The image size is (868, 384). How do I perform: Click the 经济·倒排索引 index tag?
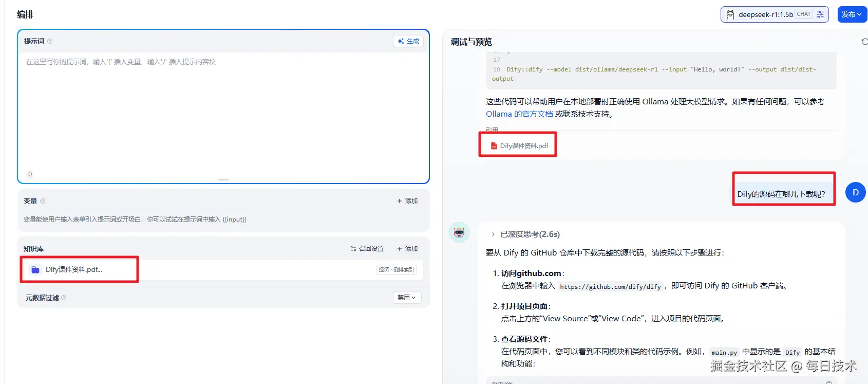point(396,269)
